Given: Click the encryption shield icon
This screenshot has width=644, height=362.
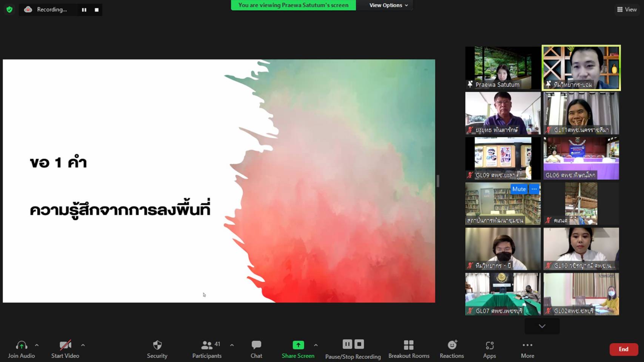Looking at the screenshot, I should tap(9, 9).
